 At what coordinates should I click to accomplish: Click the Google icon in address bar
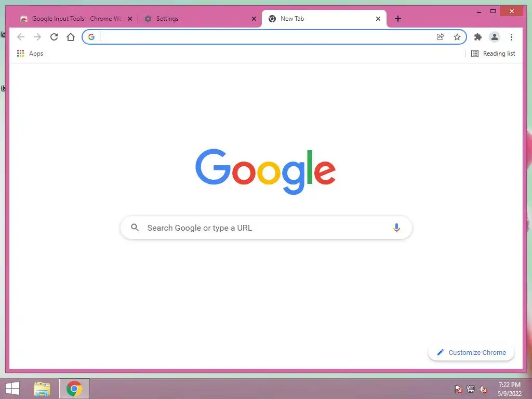point(91,37)
